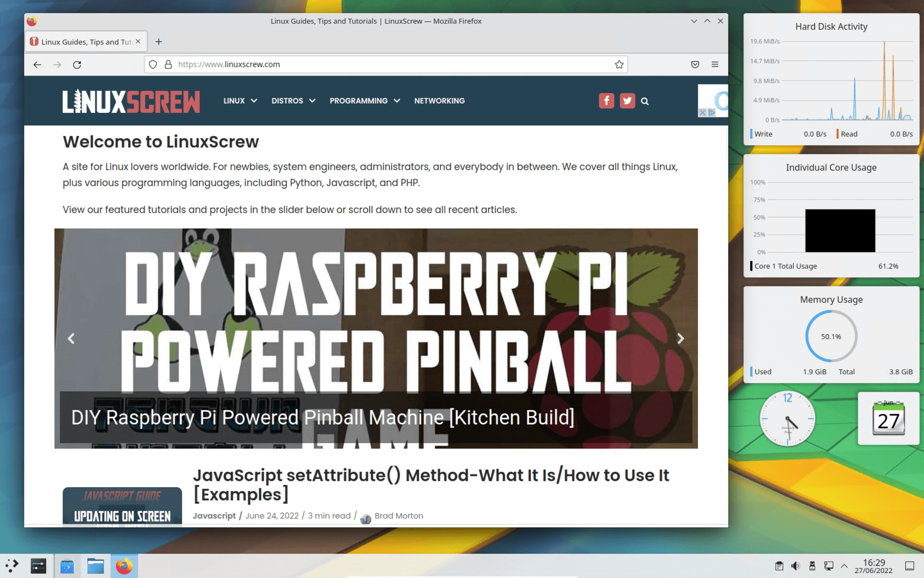Open a new tab with the plus icon

159,41
